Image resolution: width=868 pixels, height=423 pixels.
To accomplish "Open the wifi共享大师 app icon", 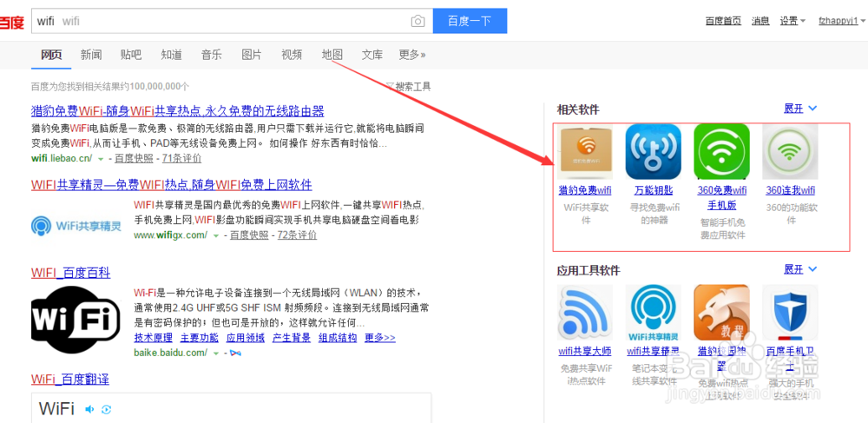I will pos(585,313).
